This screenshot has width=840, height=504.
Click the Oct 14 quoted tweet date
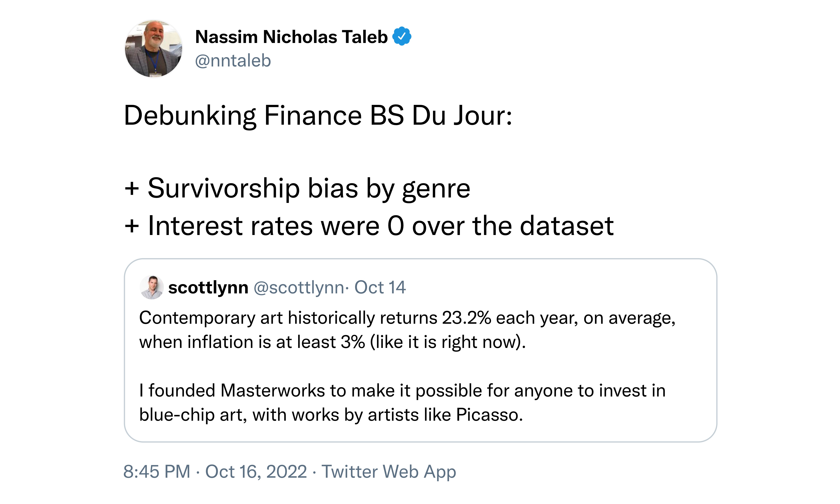point(380,288)
